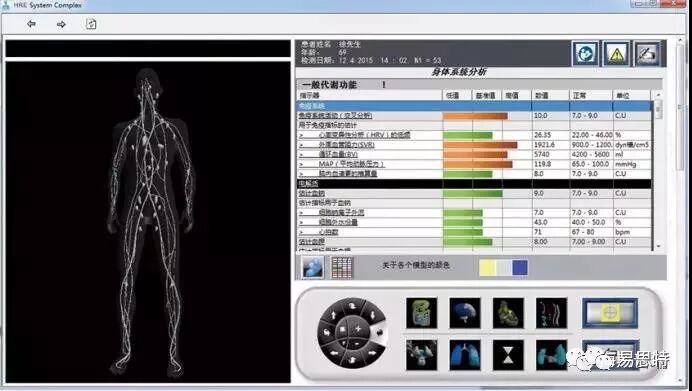Click the orange bar in the SVR row
The width and height of the screenshot is (692, 391).
click(x=480, y=145)
